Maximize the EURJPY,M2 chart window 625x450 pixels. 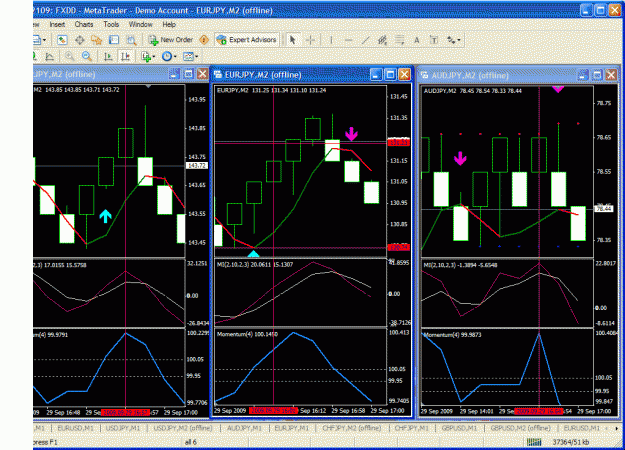click(390, 74)
